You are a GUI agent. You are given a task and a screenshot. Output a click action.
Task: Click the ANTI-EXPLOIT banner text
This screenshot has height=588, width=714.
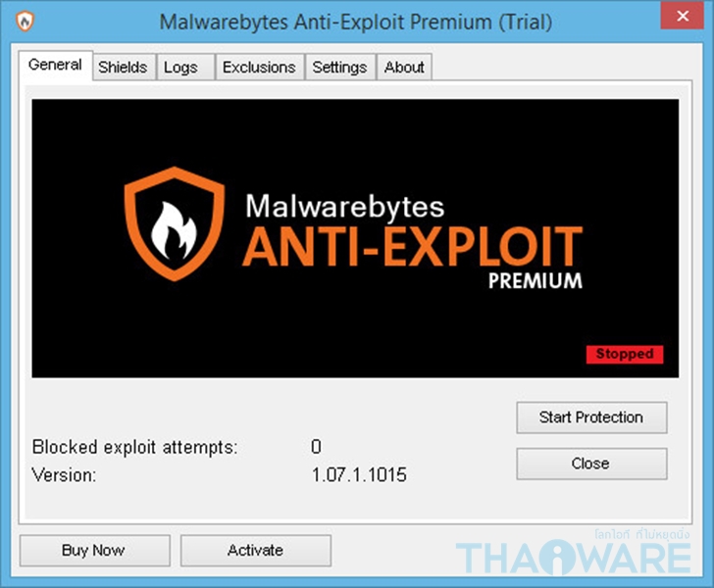pos(413,246)
